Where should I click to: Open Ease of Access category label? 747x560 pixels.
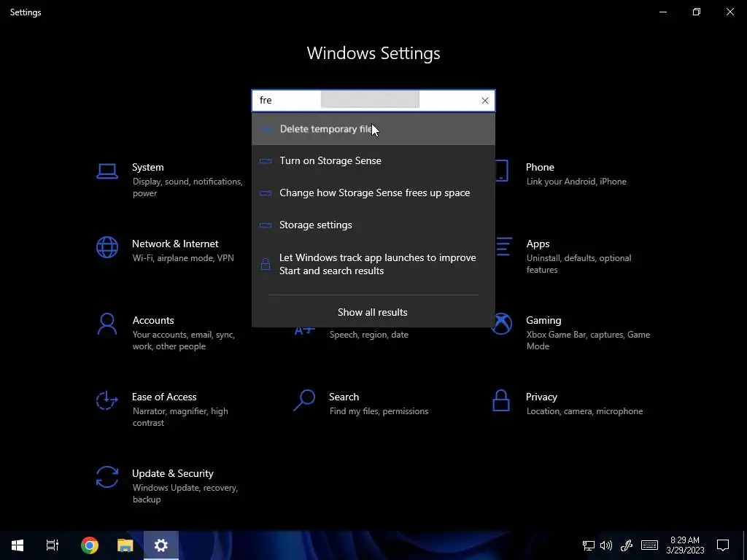(x=164, y=397)
